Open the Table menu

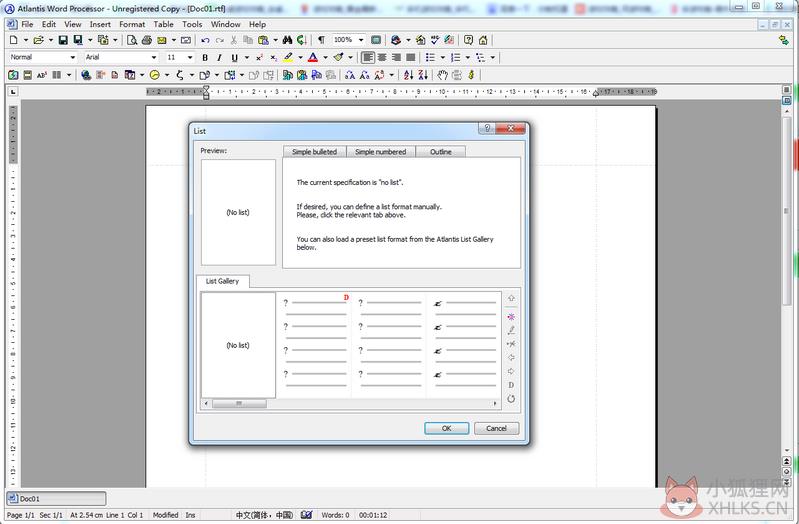click(164, 24)
